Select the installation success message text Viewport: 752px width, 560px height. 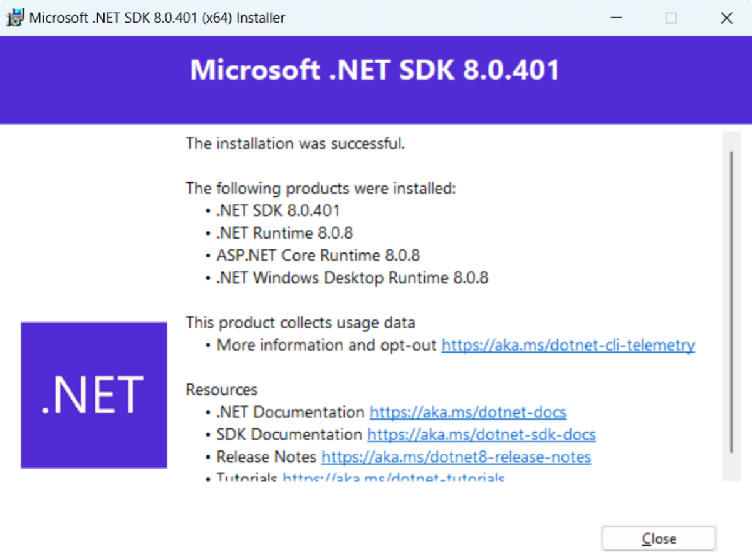295,143
